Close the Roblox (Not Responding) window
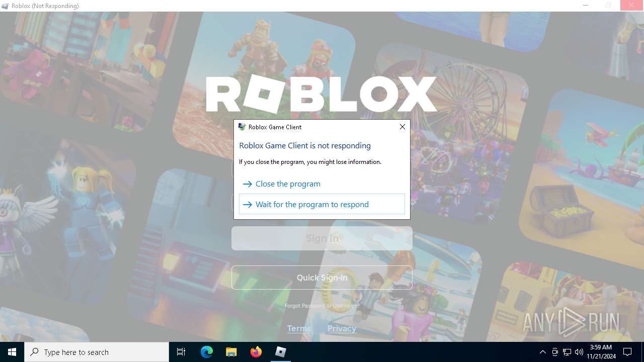644x362 pixels. 632,6
